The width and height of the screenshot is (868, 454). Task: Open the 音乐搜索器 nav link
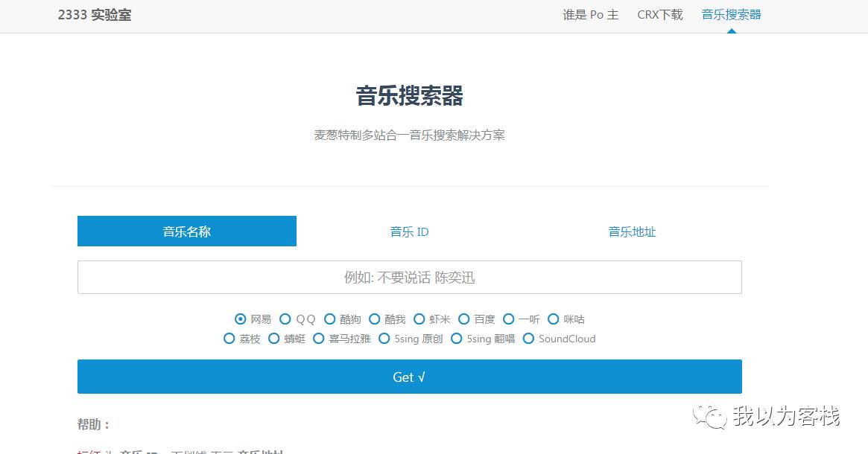tap(731, 15)
